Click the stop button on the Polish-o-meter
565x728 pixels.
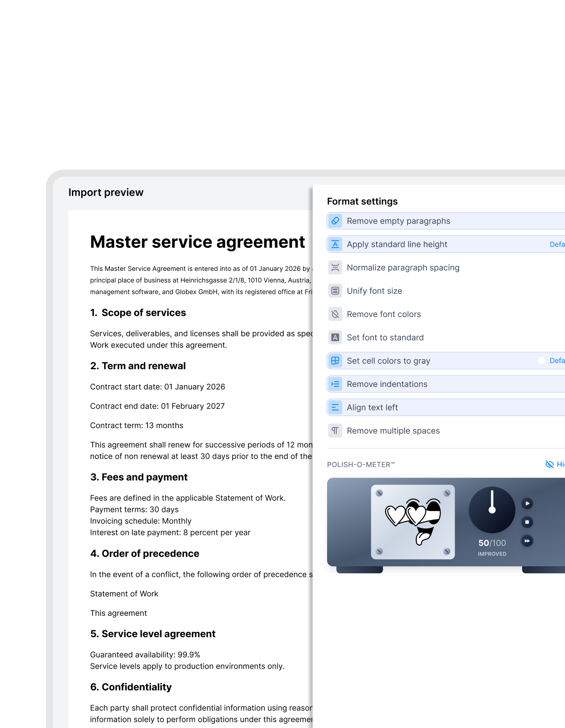tap(527, 522)
